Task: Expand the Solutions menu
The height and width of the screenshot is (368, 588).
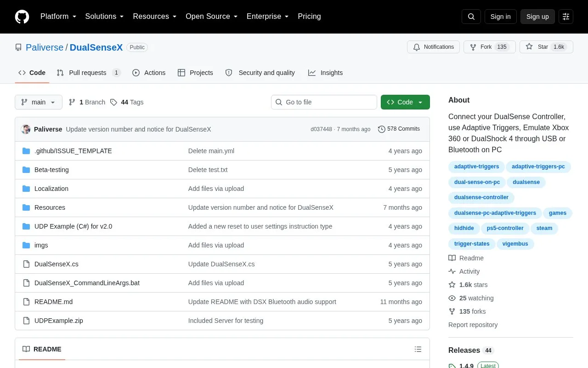Action: pyautogui.click(x=105, y=17)
